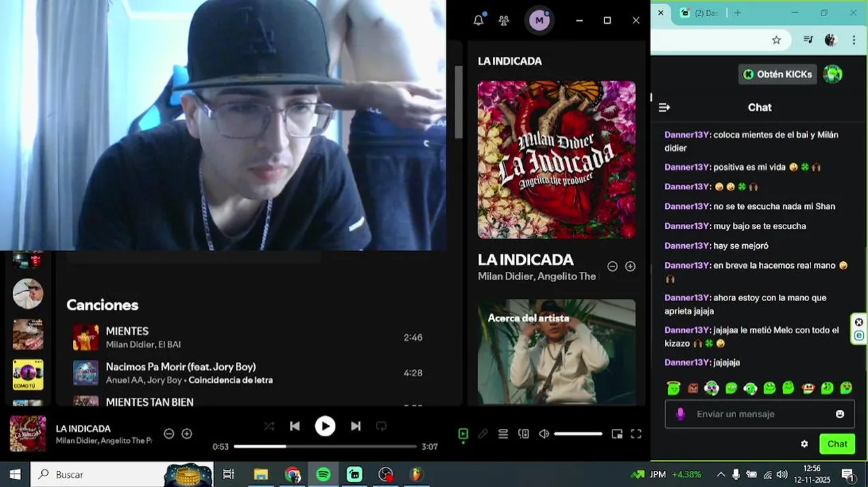Show lyrics with the microphone icon
868x487 pixels.
pos(483,434)
